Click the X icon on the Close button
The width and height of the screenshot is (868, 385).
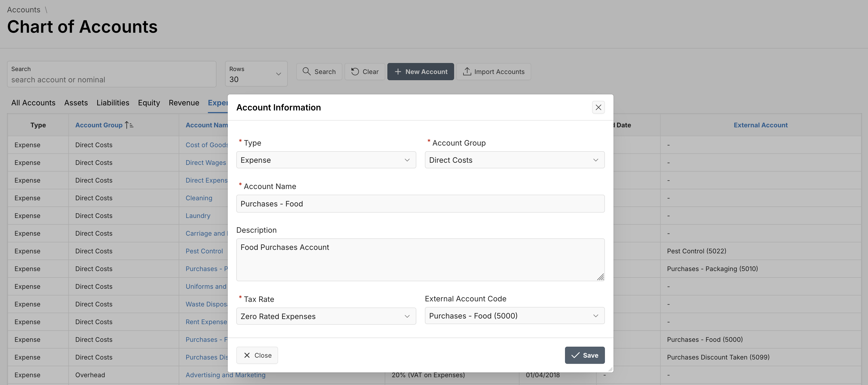[x=247, y=355]
